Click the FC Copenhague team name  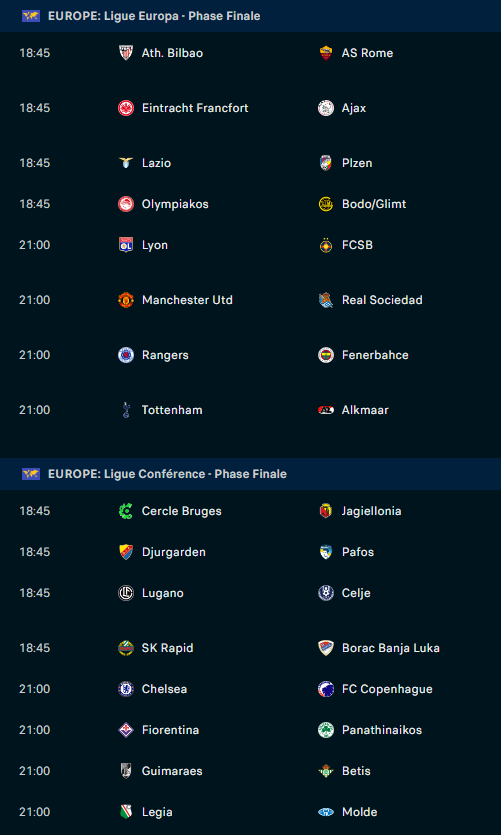387,689
